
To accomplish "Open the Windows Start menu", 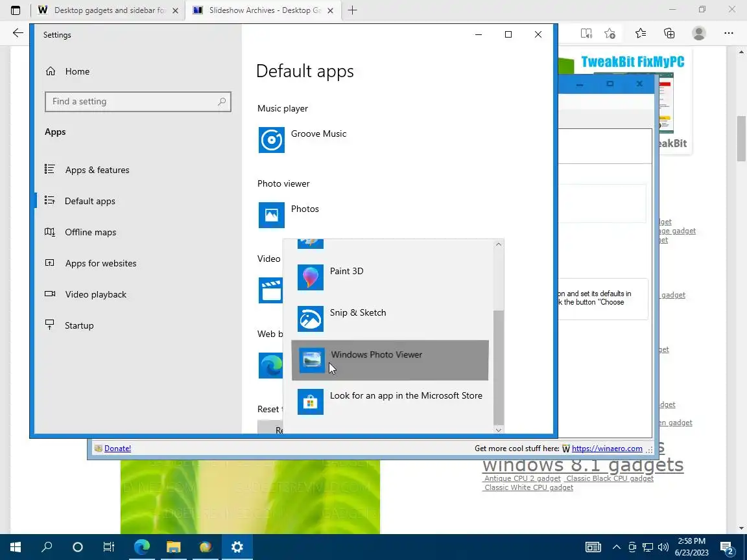I will point(16,546).
